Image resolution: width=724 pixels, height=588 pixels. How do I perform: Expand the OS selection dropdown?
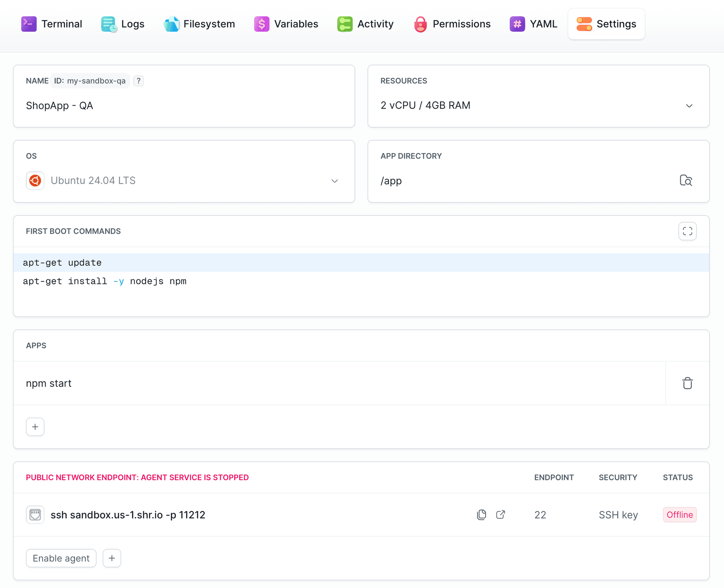tap(334, 181)
